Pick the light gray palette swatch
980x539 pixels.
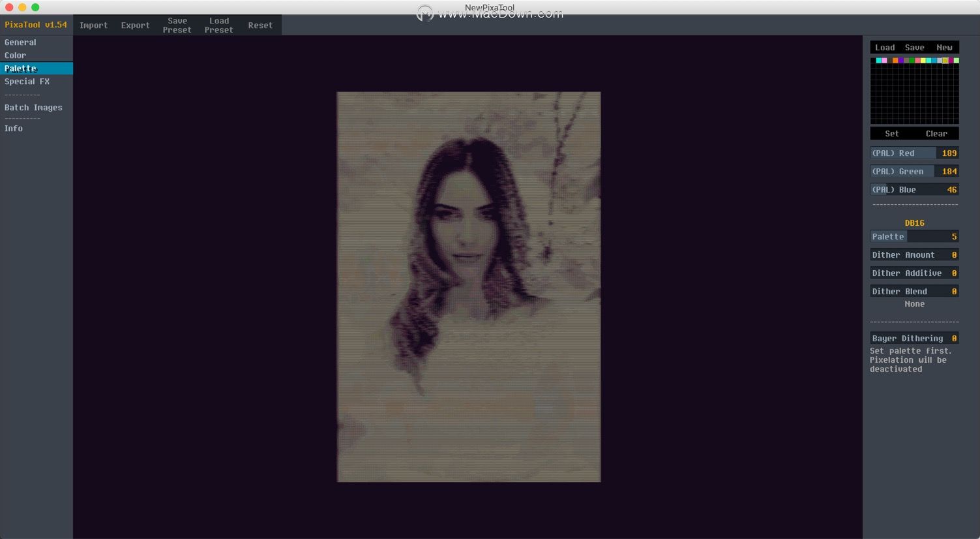pos(940,61)
